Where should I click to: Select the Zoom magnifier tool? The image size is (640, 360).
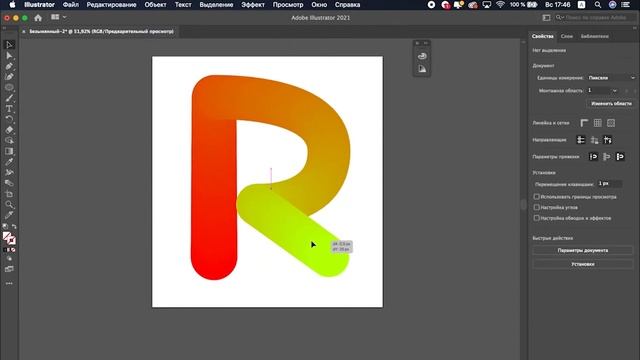[9, 204]
